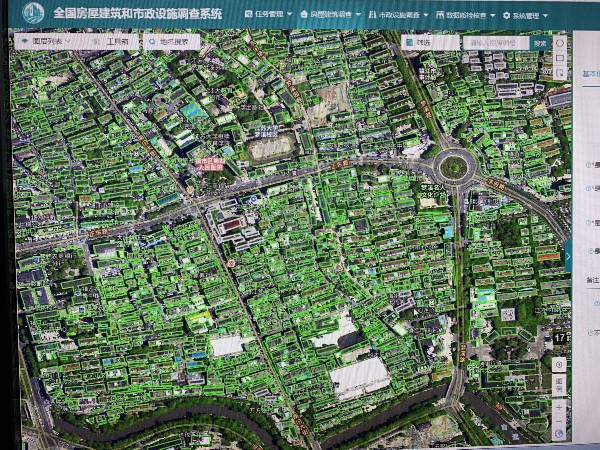This screenshot has width=600, height=450.
Task: Select the rectangle drawing tool
Action: tap(559, 59)
